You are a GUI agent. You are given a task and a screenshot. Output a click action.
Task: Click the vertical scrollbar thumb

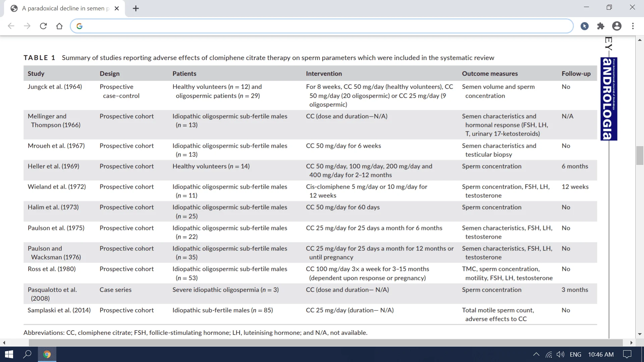tap(640, 156)
